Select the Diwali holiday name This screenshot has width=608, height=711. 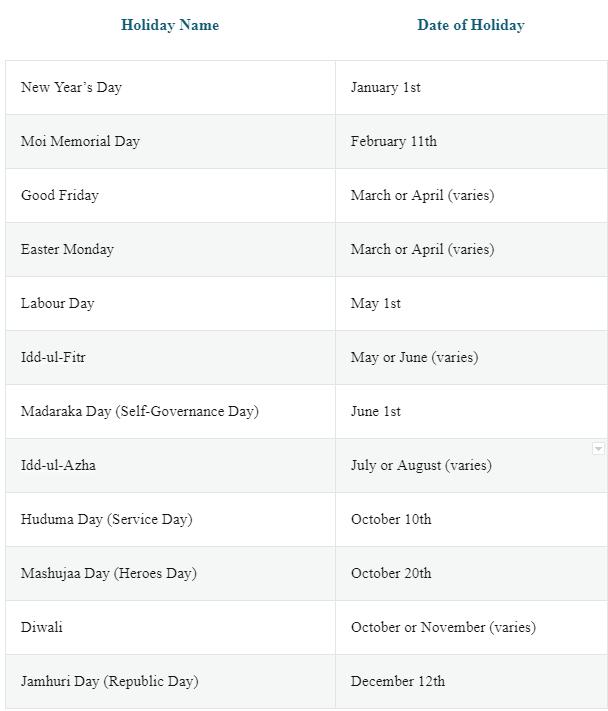pos(42,627)
